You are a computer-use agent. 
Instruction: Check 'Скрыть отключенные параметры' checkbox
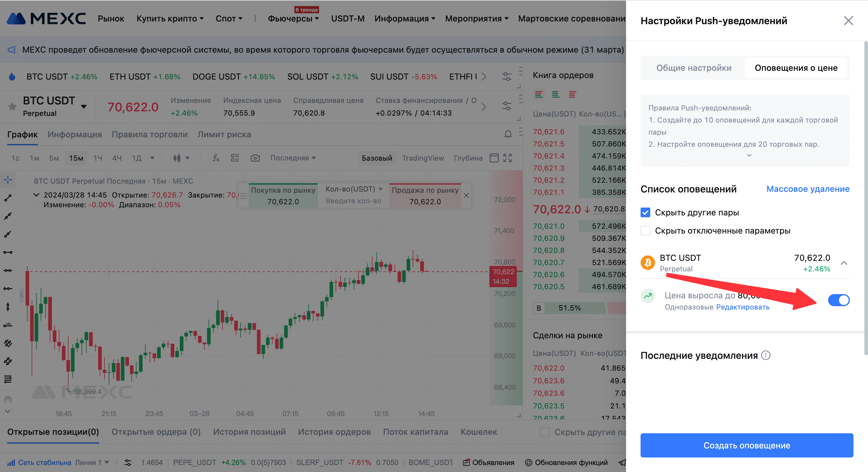645,231
